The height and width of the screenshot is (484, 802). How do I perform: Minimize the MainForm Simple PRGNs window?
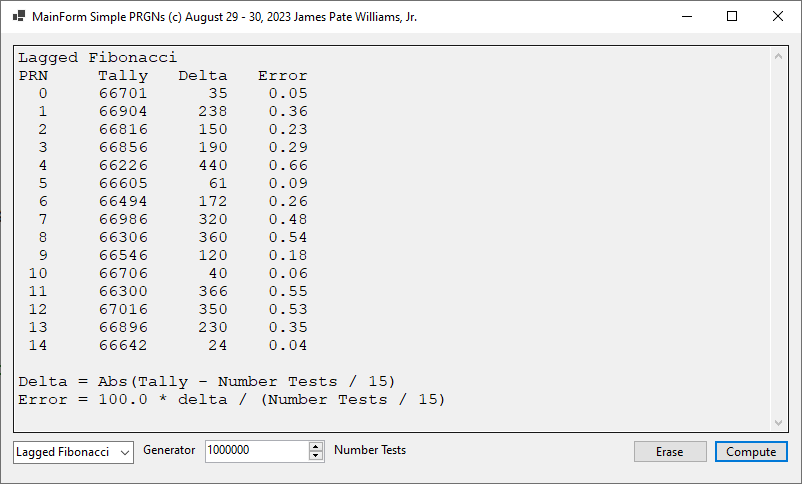click(x=686, y=17)
